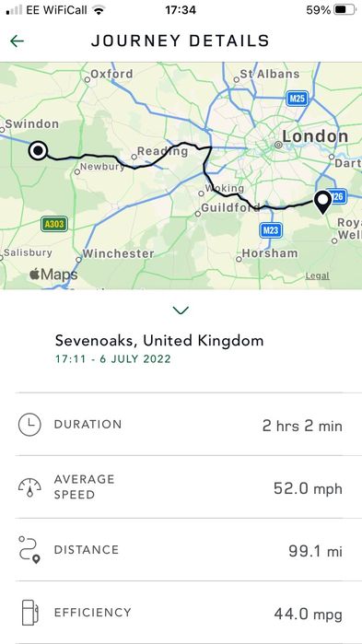The image size is (362, 644).
Task: Tap the Sevenoaks, United Kingdom title
Action: [159, 341]
